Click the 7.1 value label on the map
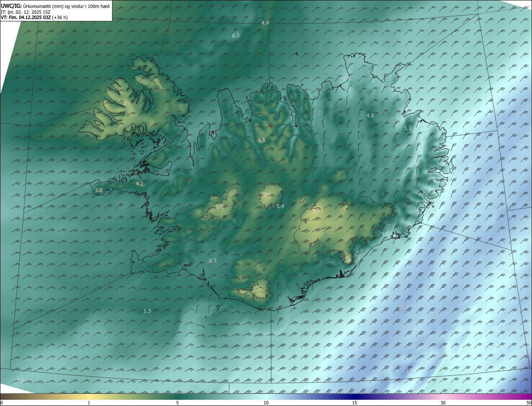Screen dimensions: 532x406 [x=212, y=132]
